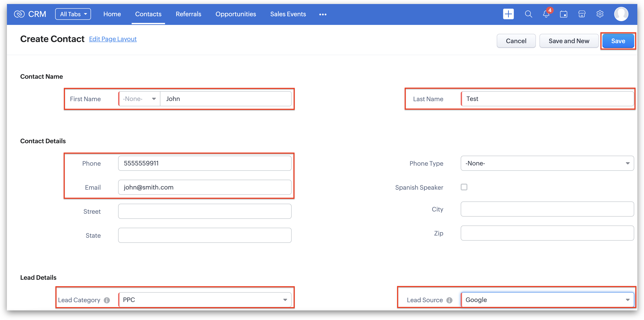Open the search magnifier icon
Image resolution: width=644 pixels, height=320 pixels.
tap(528, 14)
